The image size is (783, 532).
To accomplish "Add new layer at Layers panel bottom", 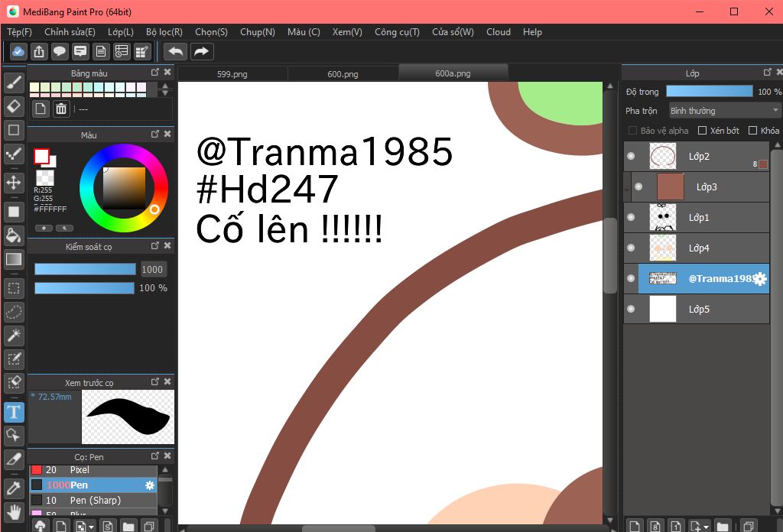I will (634, 526).
